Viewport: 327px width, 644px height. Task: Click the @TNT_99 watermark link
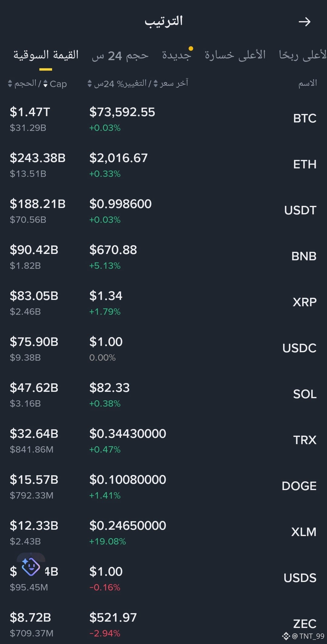pyautogui.click(x=308, y=636)
